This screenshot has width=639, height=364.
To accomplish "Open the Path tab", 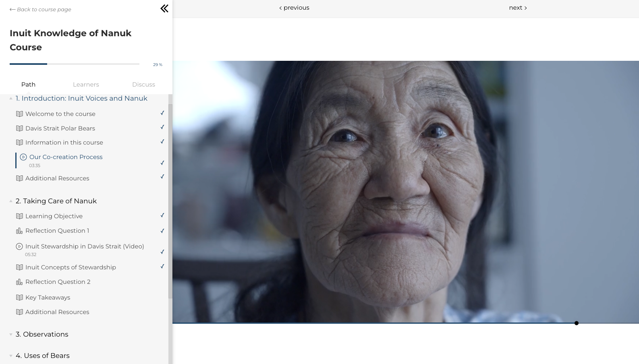I will pos(28,85).
